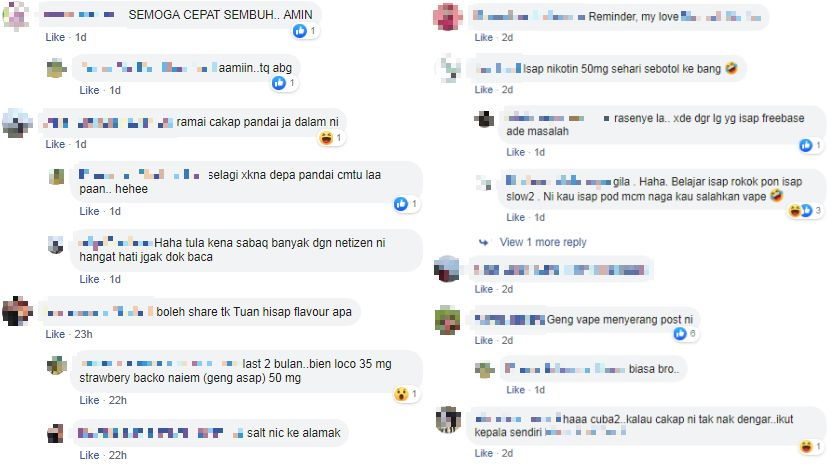Screen dimensions: 833x467
Task: Click the laughing reaction on 'ramai cakap pandai' comment
Action: coord(326,138)
